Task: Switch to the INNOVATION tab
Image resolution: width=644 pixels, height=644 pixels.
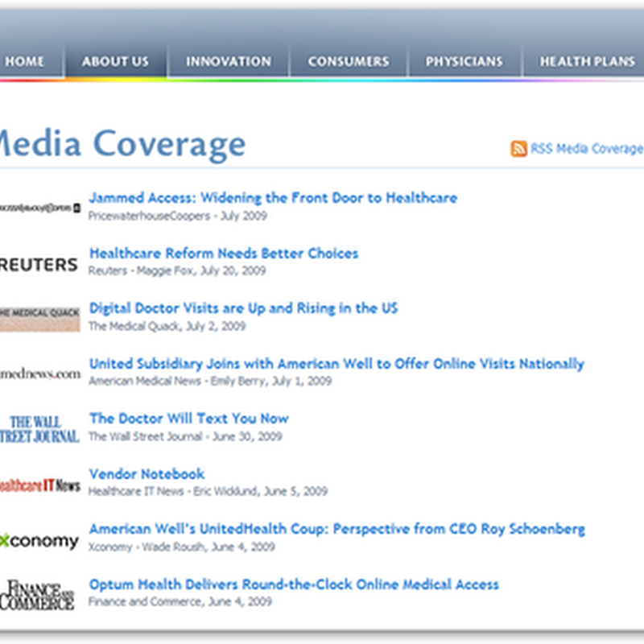Action: click(229, 62)
